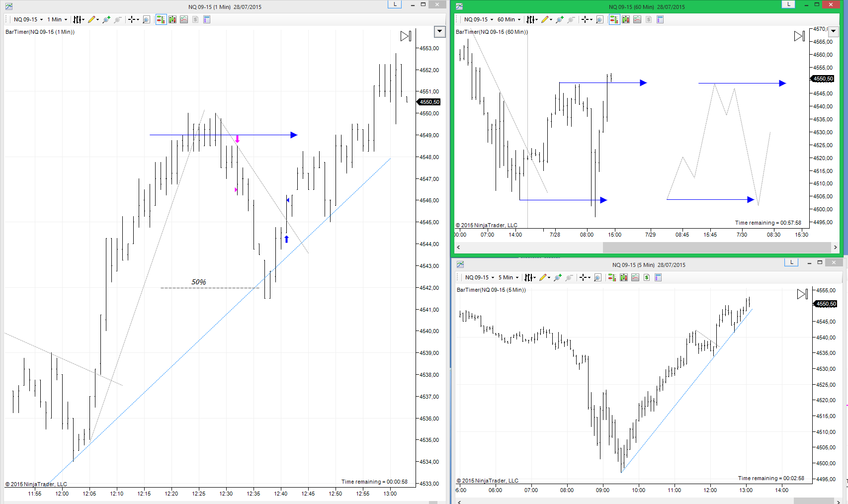
Task: Select pencil drawing tools in 1 Min chart
Action: click(93, 19)
